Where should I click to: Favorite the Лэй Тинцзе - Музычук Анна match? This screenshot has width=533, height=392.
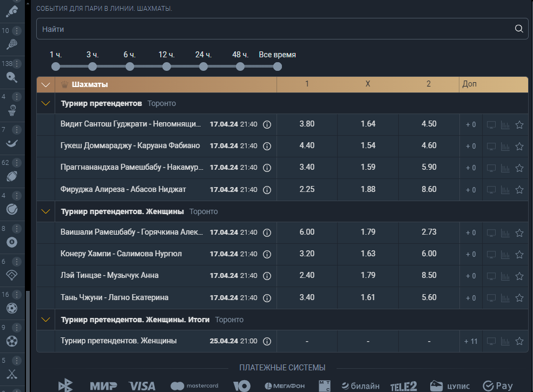tap(519, 276)
